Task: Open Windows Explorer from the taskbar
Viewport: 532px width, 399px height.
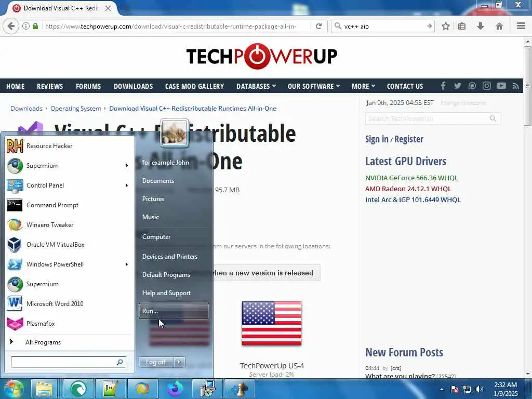Action: coord(44,389)
